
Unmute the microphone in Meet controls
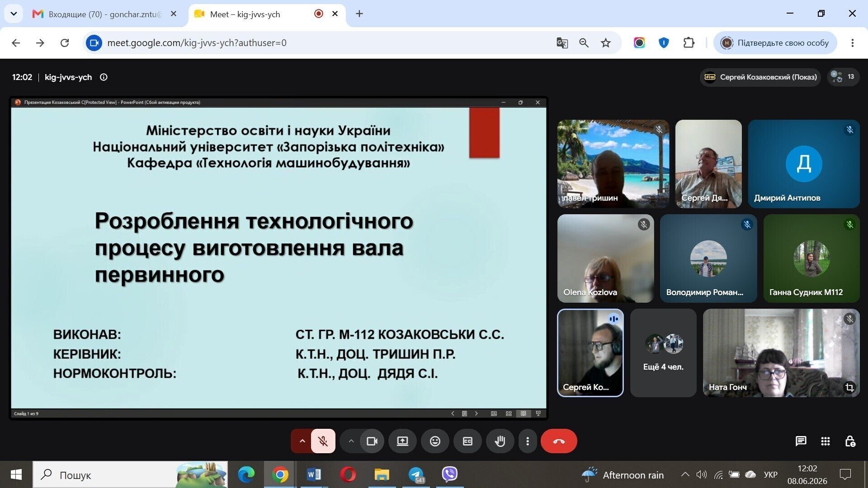click(323, 441)
